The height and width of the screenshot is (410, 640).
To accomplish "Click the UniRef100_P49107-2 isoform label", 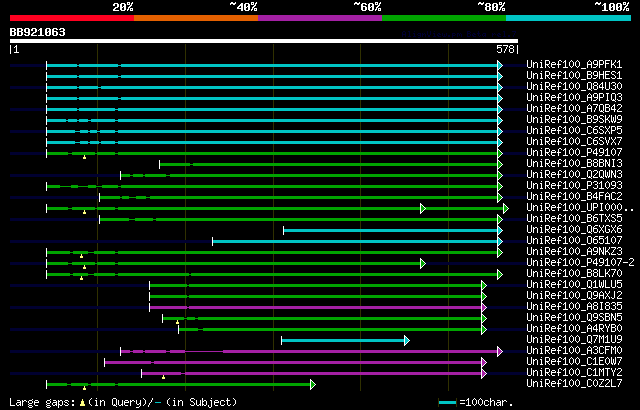I will tap(580, 263).
